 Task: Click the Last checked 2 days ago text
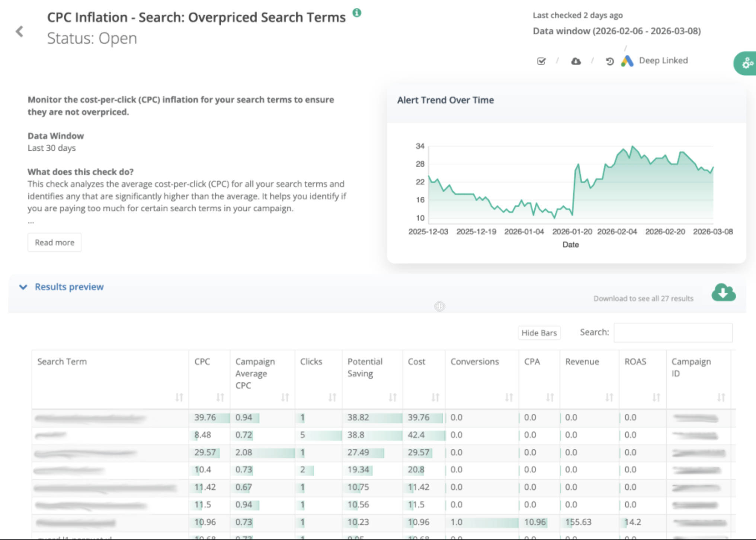click(x=578, y=15)
